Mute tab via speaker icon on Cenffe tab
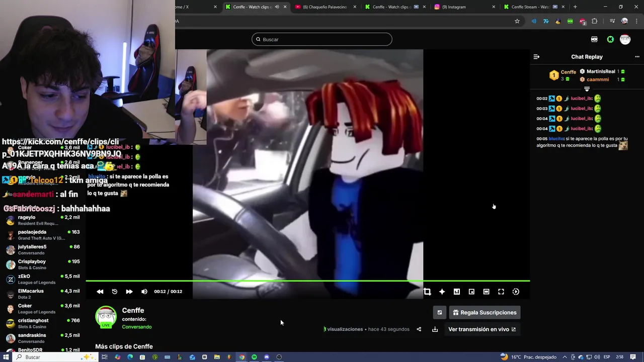644x362 pixels. coord(277,7)
